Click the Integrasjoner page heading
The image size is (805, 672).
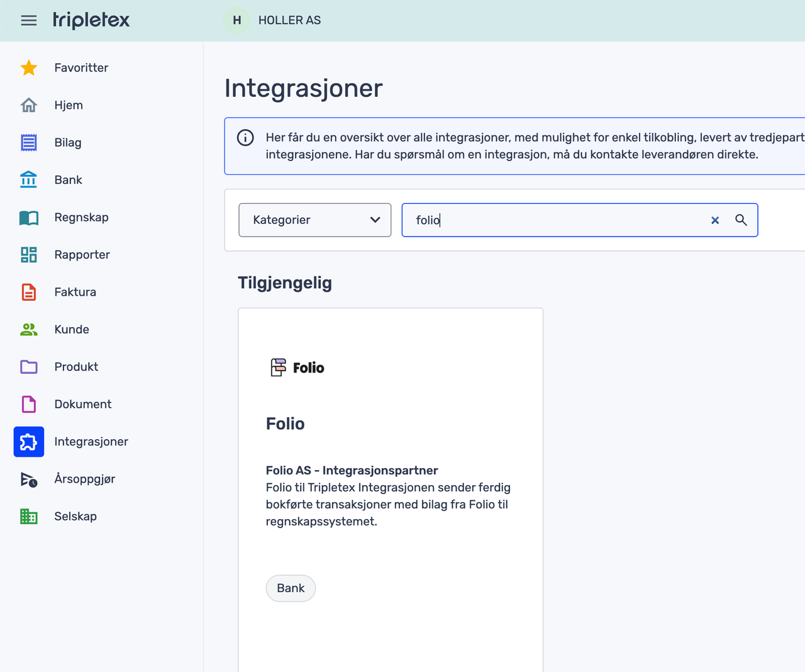[x=303, y=88]
